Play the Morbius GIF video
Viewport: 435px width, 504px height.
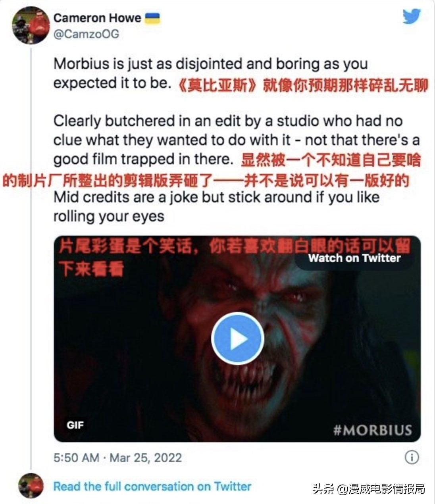click(x=237, y=339)
